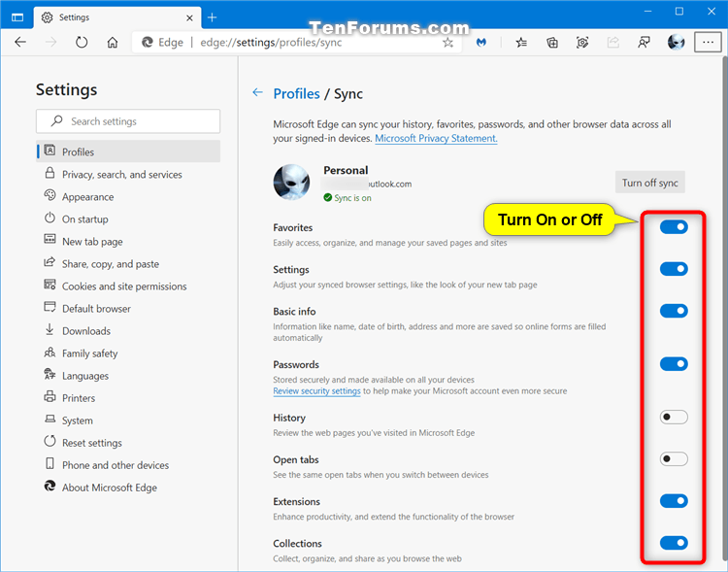The width and height of the screenshot is (728, 572).
Task: Click the Cookies and site permissions icon
Action: tap(50, 285)
